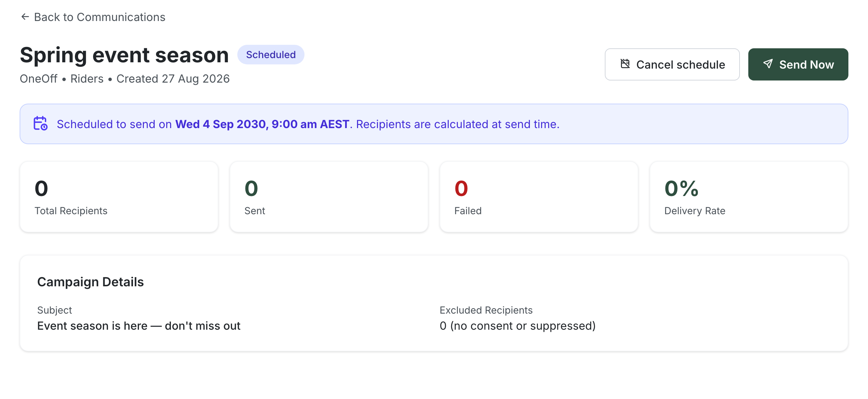Click the paper plane send icon
Image resolution: width=868 pixels, height=399 pixels.
(768, 64)
